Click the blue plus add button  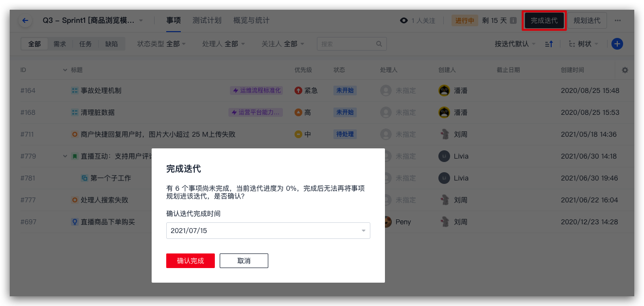point(617,44)
